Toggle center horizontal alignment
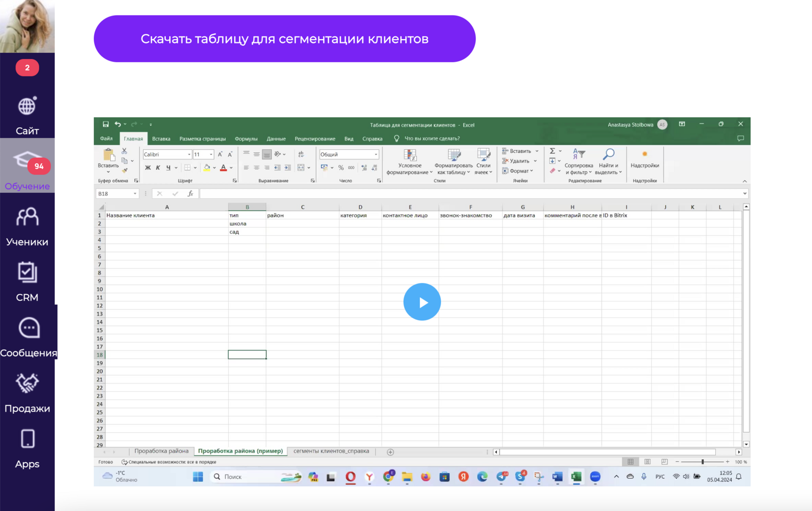The width and height of the screenshot is (812, 511). 257,168
